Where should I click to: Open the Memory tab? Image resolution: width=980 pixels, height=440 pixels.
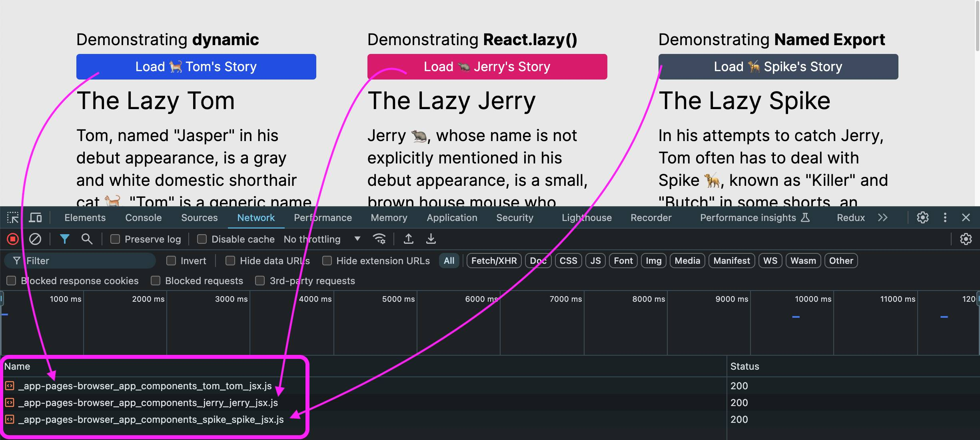pyautogui.click(x=389, y=218)
